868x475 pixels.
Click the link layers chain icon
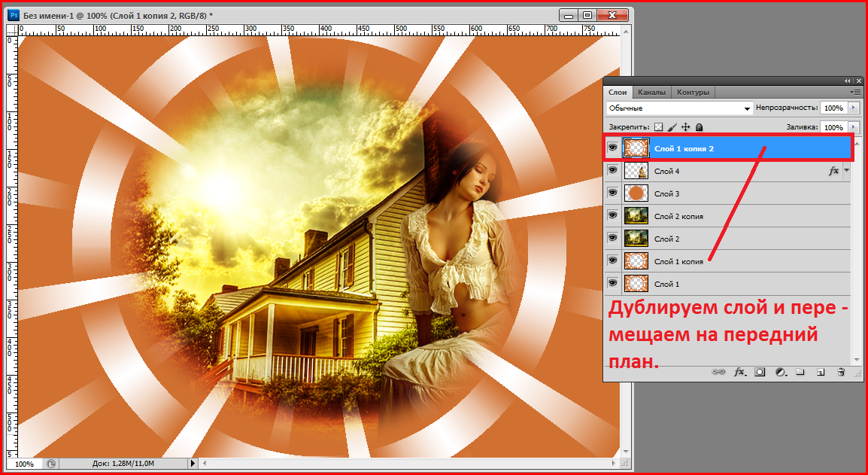(718, 373)
